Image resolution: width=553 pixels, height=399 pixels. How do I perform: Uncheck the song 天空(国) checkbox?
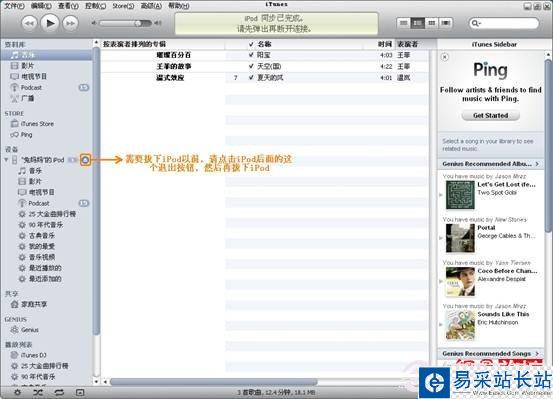pos(251,66)
